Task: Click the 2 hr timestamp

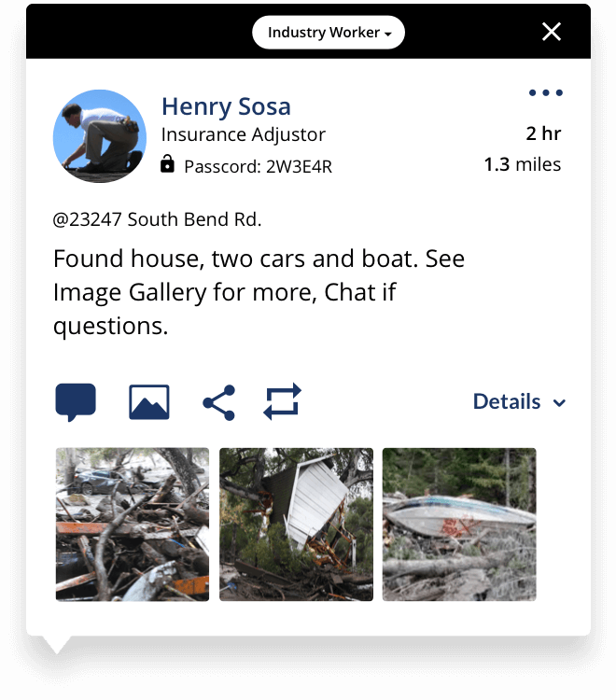Action: [x=543, y=133]
